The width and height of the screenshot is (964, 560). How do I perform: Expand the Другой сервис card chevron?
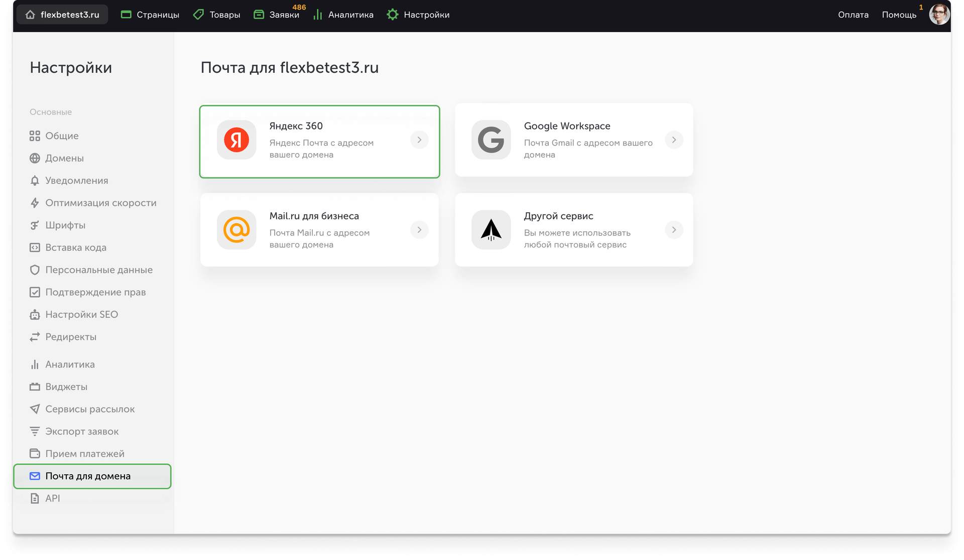pyautogui.click(x=674, y=230)
